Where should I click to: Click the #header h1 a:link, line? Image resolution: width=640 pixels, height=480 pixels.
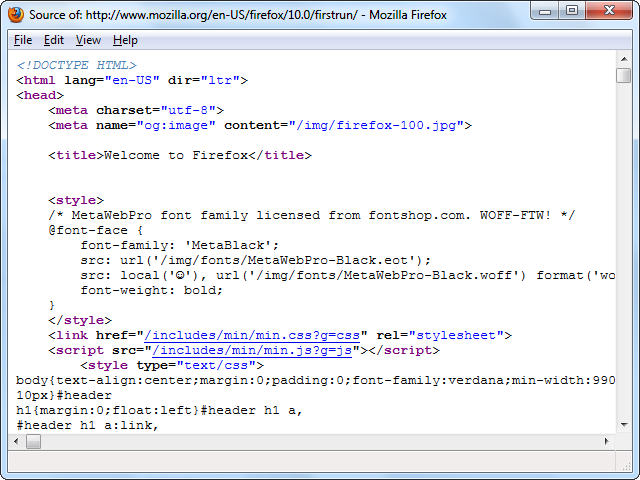point(87,426)
